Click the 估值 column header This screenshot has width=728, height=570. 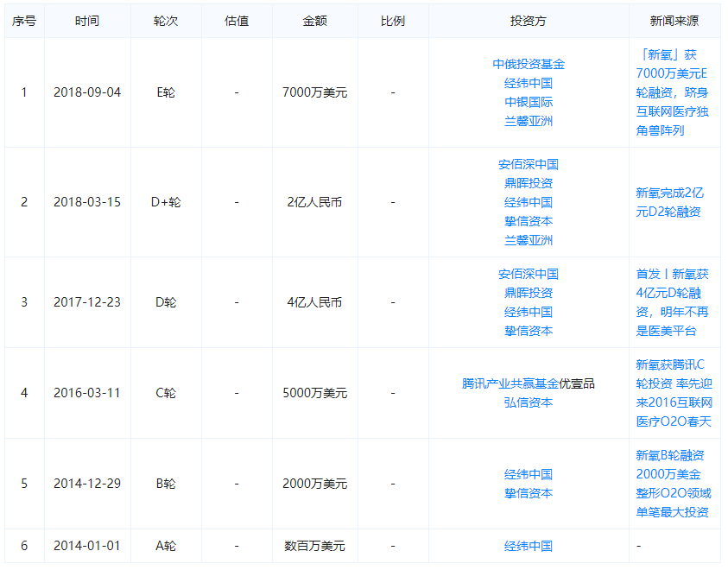pos(237,21)
